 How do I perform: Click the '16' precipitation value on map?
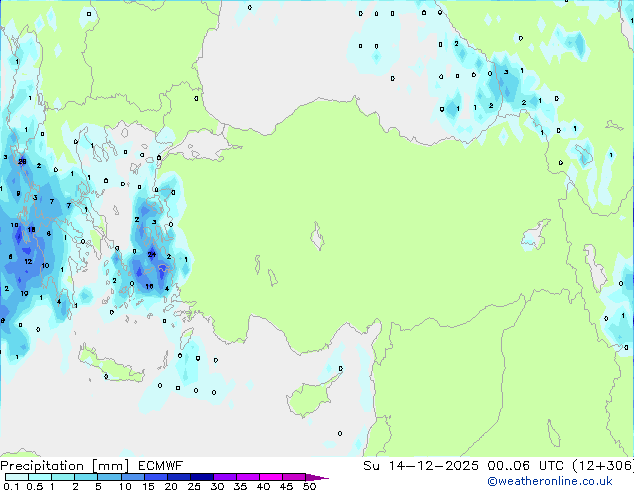[x=149, y=287]
